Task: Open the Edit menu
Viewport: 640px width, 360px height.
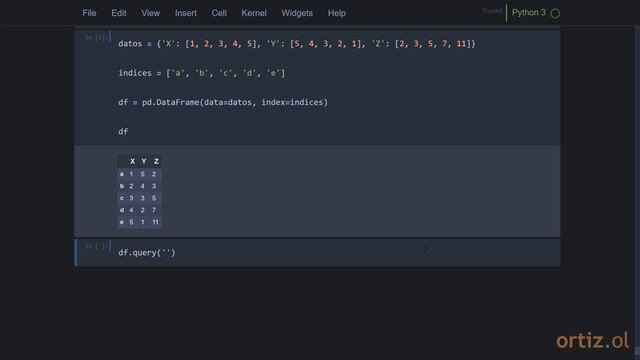Action: pos(119,13)
